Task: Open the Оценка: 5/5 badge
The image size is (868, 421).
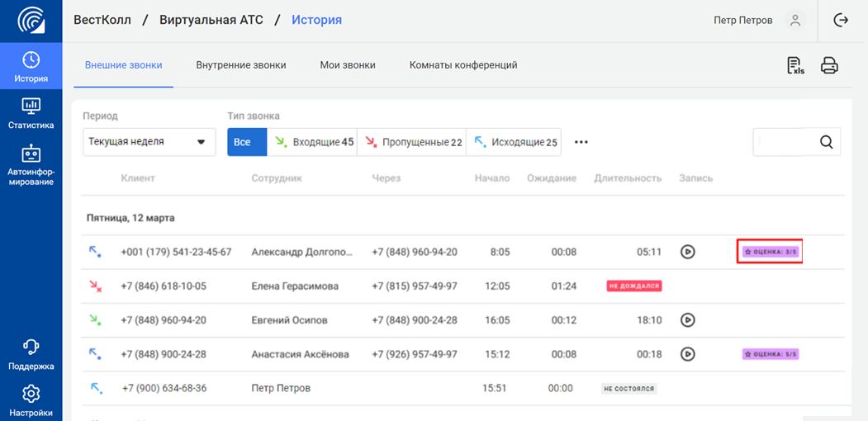Action: [771, 354]
